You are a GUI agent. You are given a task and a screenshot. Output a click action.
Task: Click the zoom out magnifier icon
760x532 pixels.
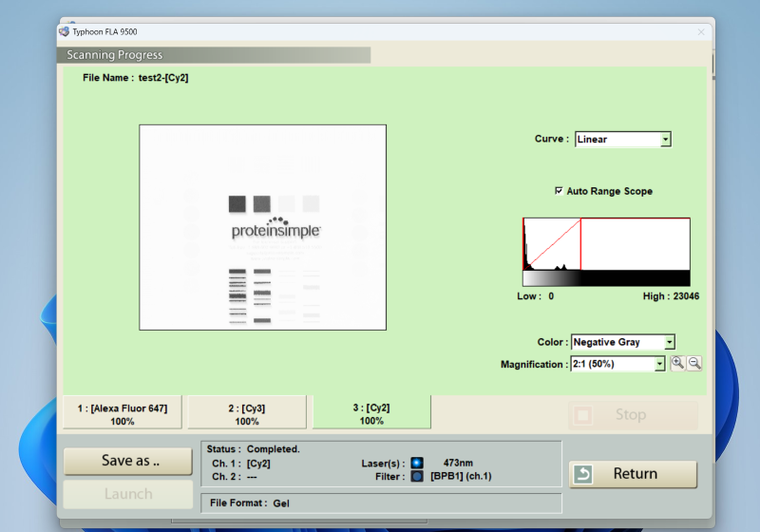click(694, 364)
